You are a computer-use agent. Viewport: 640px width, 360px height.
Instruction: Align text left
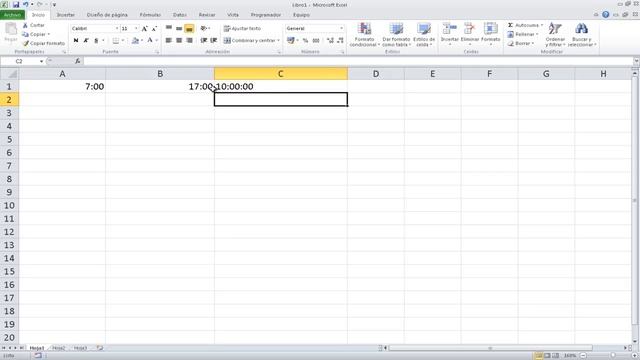[x=169, y=40]
